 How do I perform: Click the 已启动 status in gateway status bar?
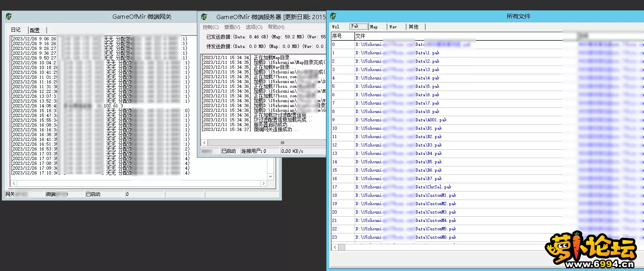tap(104, 194)
